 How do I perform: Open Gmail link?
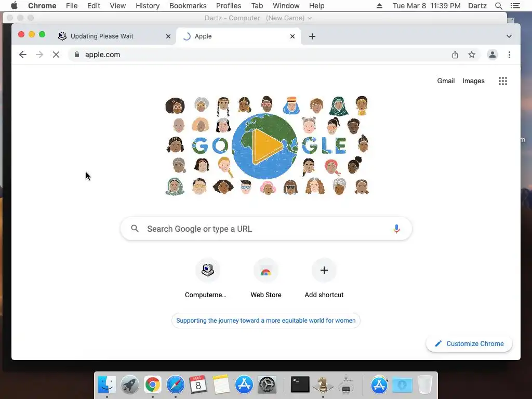tap(445, 81)
